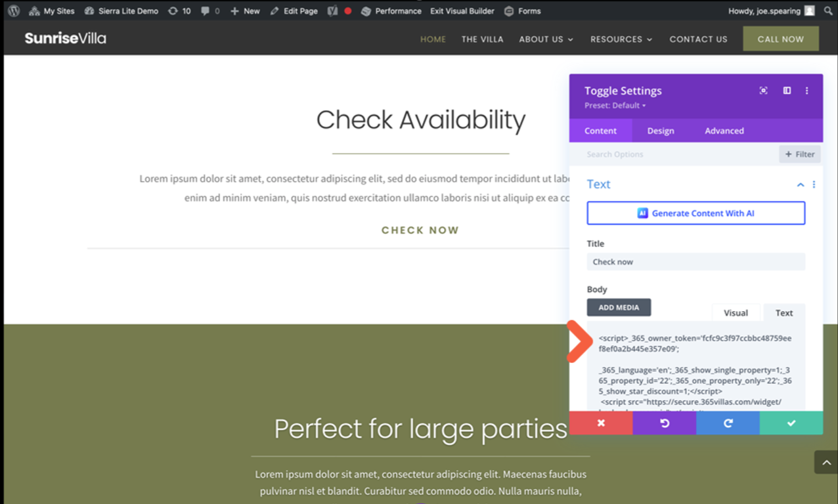Expand ABOUT US navigation dropdown
Screen dimensions: 838x504
tap(546, 39)
